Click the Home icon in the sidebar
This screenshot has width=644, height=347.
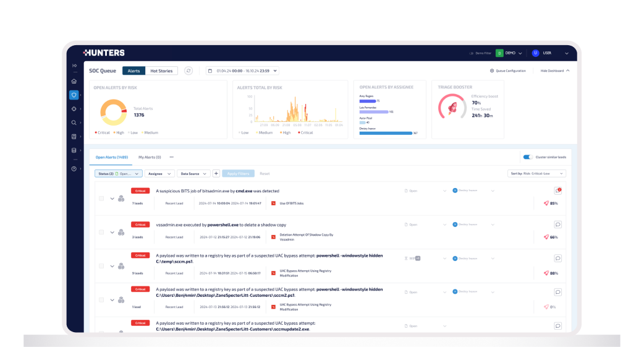pyautogui.click(x=74, y=81)
